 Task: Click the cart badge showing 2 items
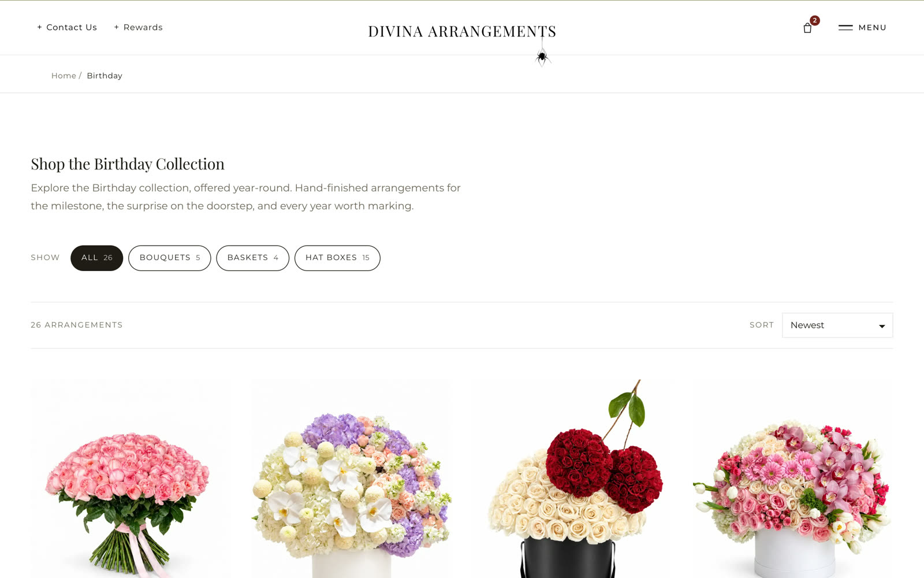(x=815, y=20)
